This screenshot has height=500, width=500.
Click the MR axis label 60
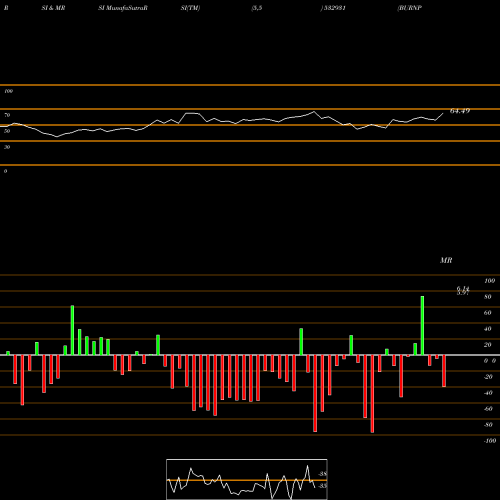click(x=488, y=313)
